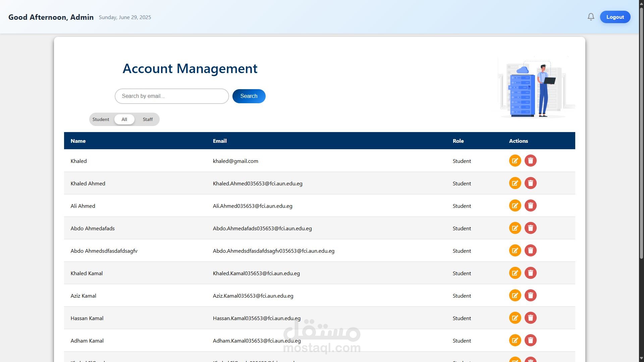The image size is (644, 362).
Task: Select the All filter option
Action: point(124,119)
